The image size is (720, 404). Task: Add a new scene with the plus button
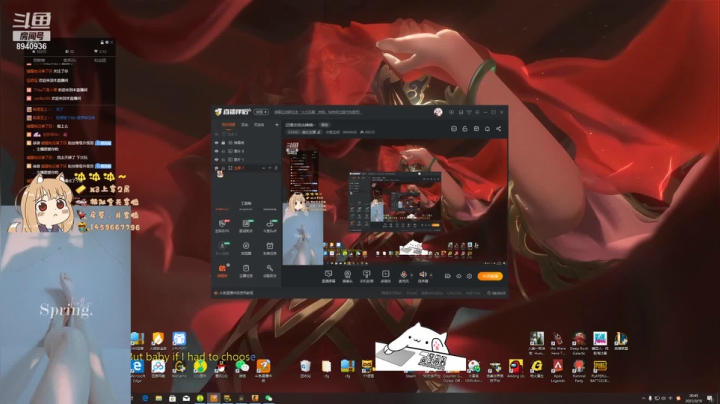277,125
